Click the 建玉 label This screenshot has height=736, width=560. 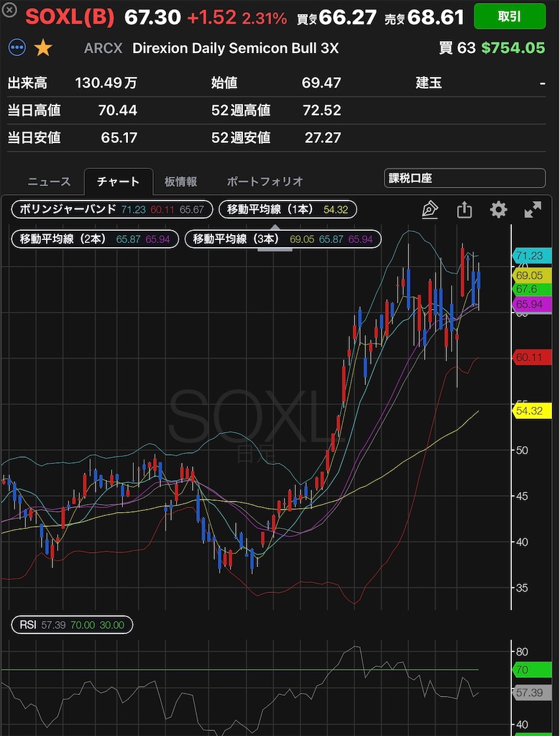point(428,83)
